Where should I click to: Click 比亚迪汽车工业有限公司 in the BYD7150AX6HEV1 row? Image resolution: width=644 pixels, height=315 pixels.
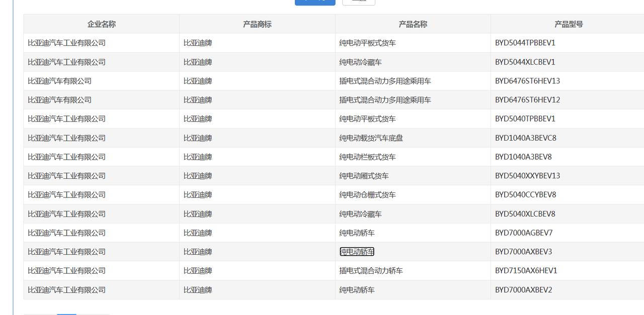click(67, 271)
